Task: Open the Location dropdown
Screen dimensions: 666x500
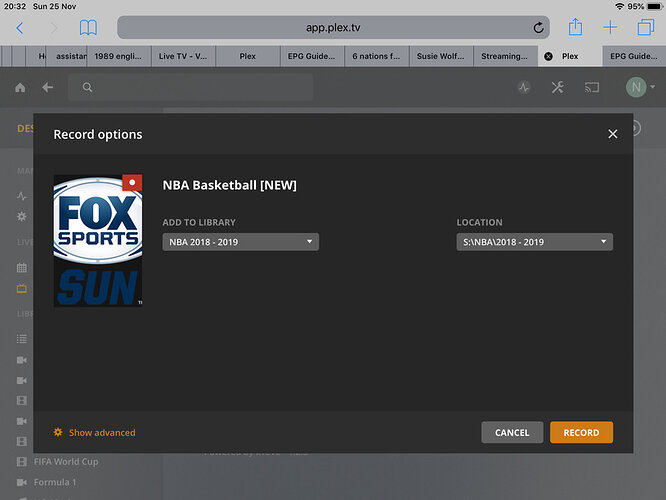Action: [x=534, y=242]
